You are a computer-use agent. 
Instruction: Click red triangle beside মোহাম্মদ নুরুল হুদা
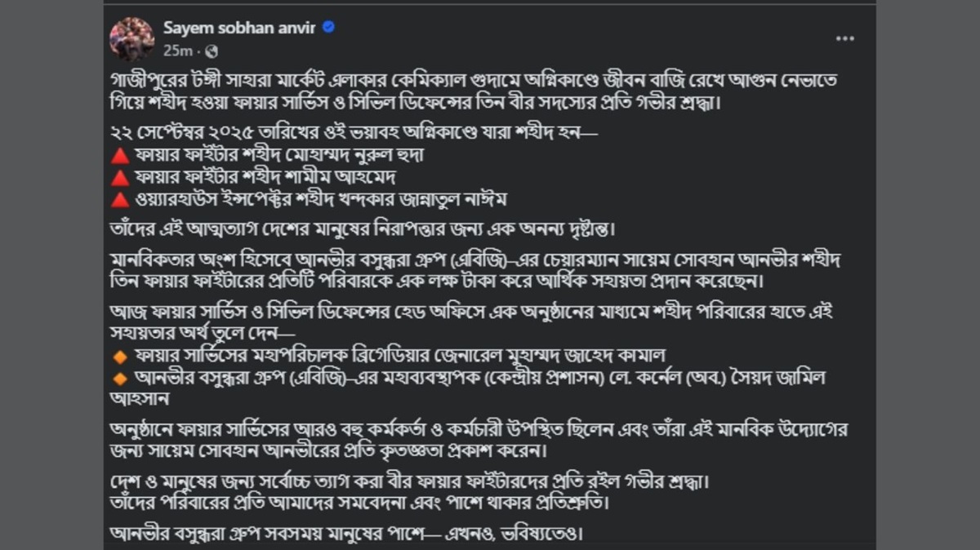(x=120, y=155)
